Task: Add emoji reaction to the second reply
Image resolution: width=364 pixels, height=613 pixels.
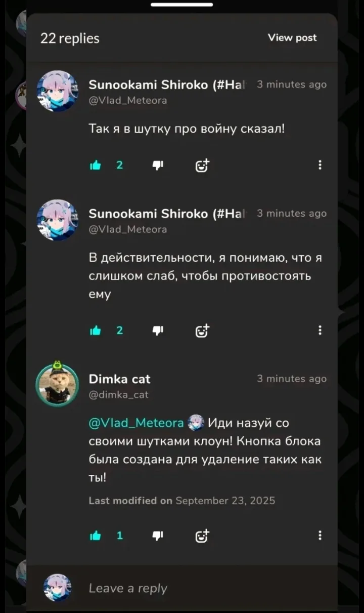Action: 202,331
